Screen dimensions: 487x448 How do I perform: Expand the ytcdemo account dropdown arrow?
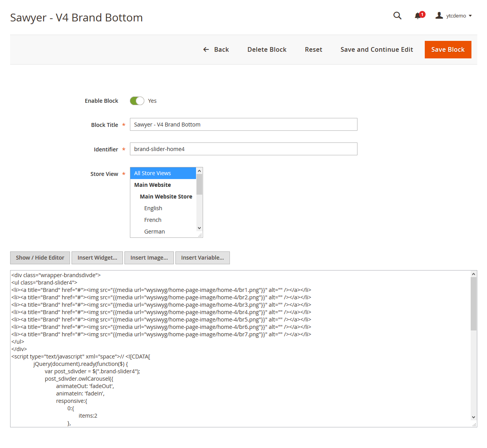point(470,16)
